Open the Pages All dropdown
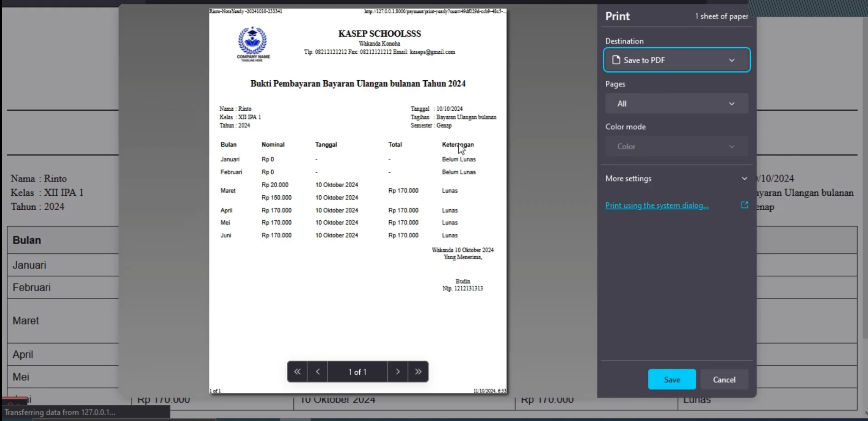This screenshot has width=868, height=421. [677, 103]
